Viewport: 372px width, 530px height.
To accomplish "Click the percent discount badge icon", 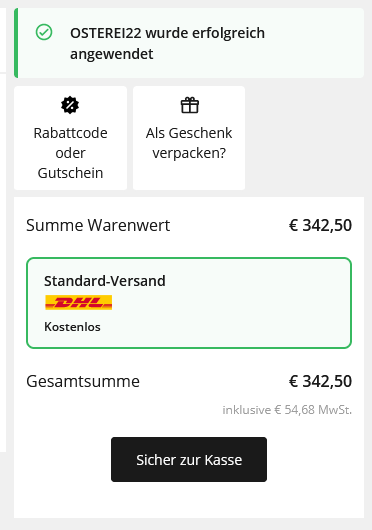I will pos(70,105).
